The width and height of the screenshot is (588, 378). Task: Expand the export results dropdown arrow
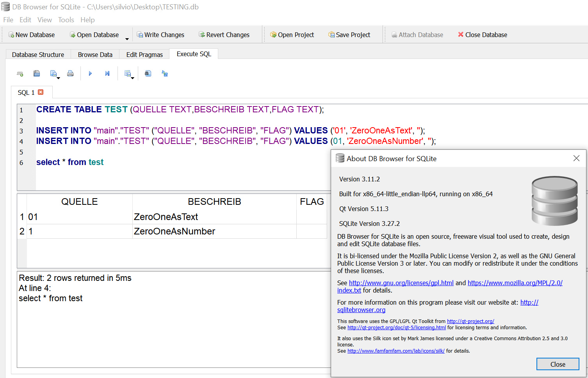tap(133, 78)
